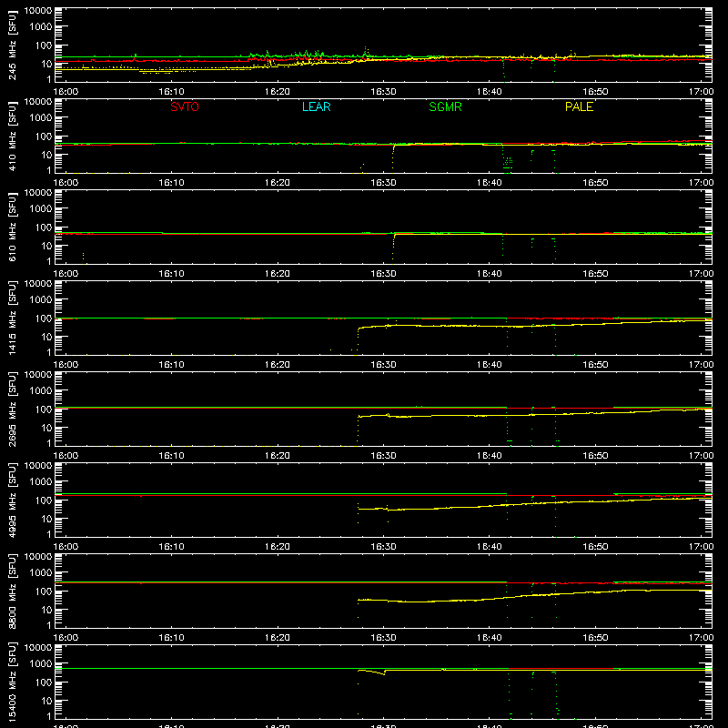Click the 10 y-axis value in 1415 MHz panel
This screenshot has height=728, width=728.
[x=46, y=337]
